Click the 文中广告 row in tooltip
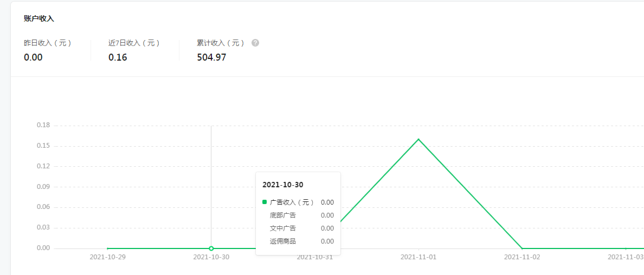644x275 pixels. coord(283,228)
